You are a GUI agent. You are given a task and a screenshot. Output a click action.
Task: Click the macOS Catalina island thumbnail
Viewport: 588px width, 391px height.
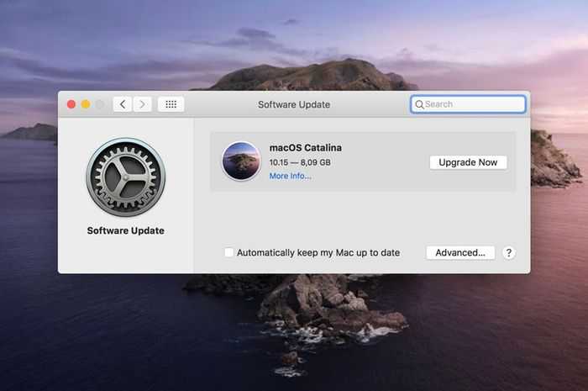[241, 161]
